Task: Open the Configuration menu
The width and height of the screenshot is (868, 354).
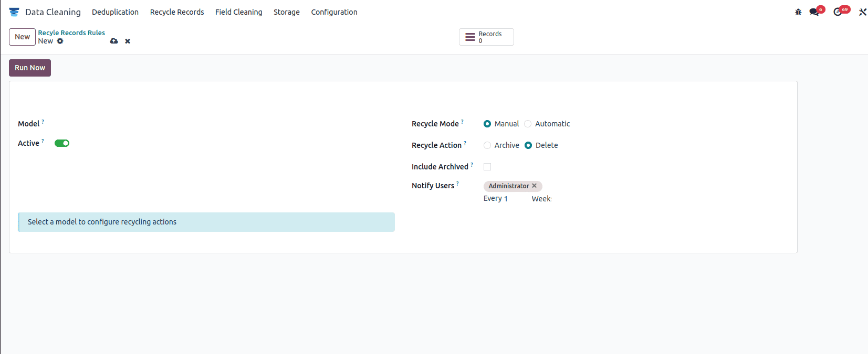Action: click(334, 12)
